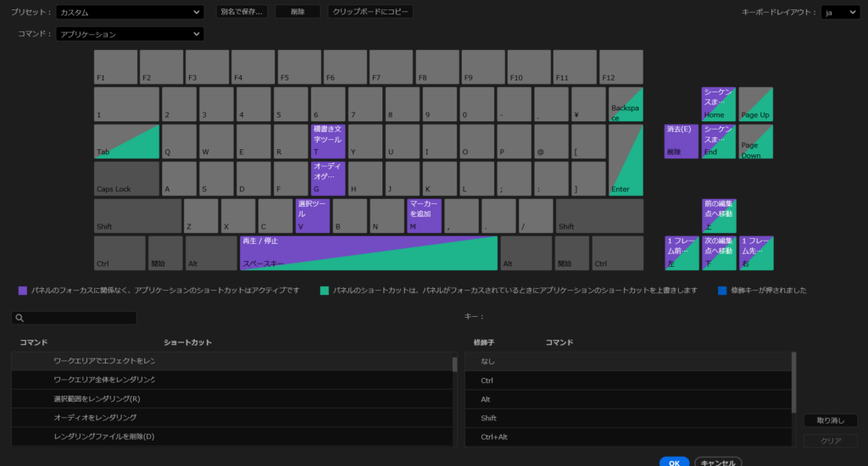Select the T key for the horizontal type tool
The width and height of the screenshot is (868, 466).
click(328, 141)
